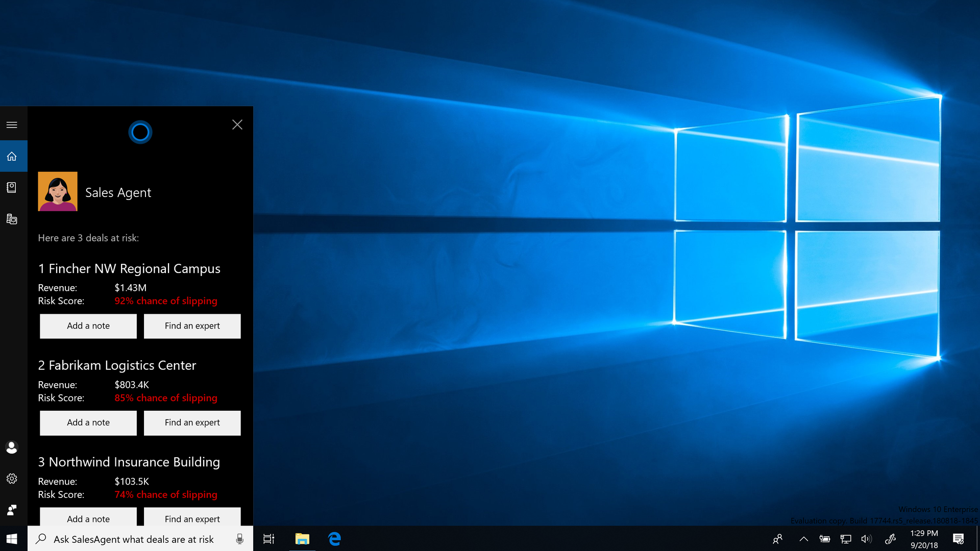Open the Cortana Home view

tap(13, 156)
